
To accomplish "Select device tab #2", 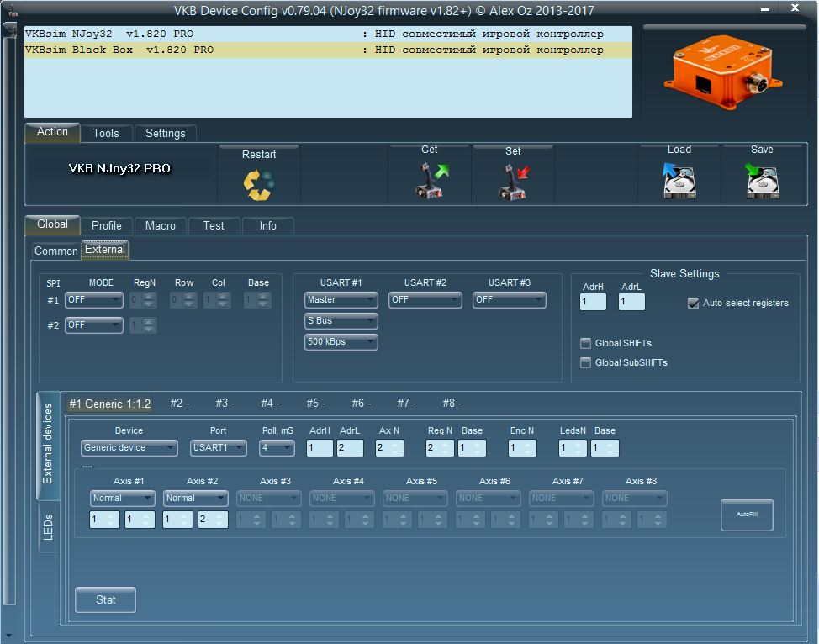I will click(180, 404).
